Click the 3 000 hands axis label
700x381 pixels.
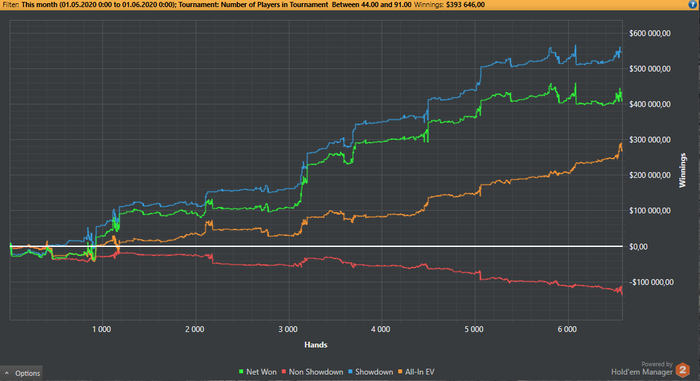288,329
